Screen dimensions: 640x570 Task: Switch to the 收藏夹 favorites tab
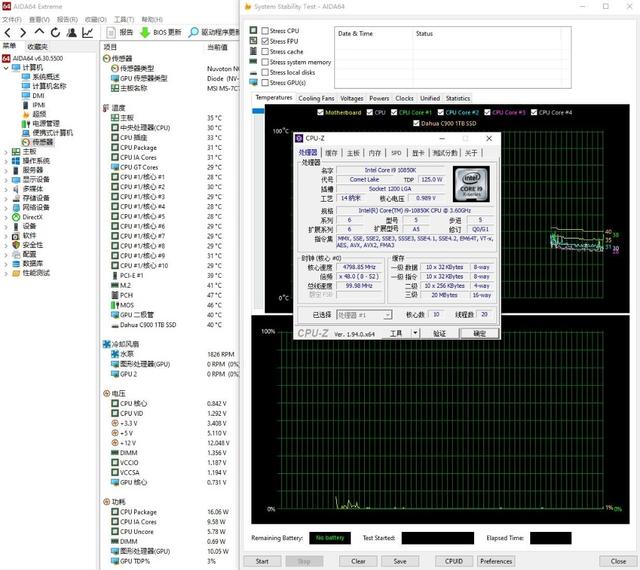(x=38, y=47)
